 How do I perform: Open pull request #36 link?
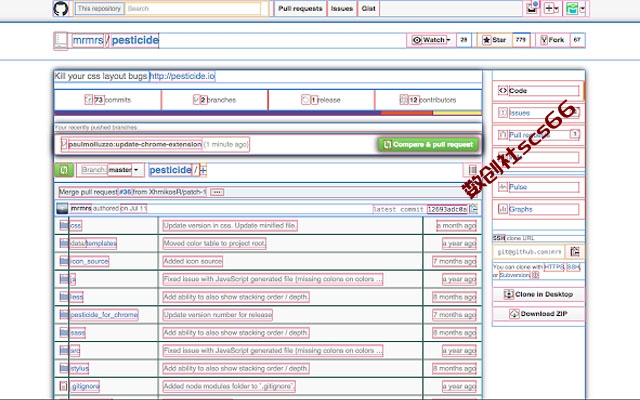[x=125, y=192]
